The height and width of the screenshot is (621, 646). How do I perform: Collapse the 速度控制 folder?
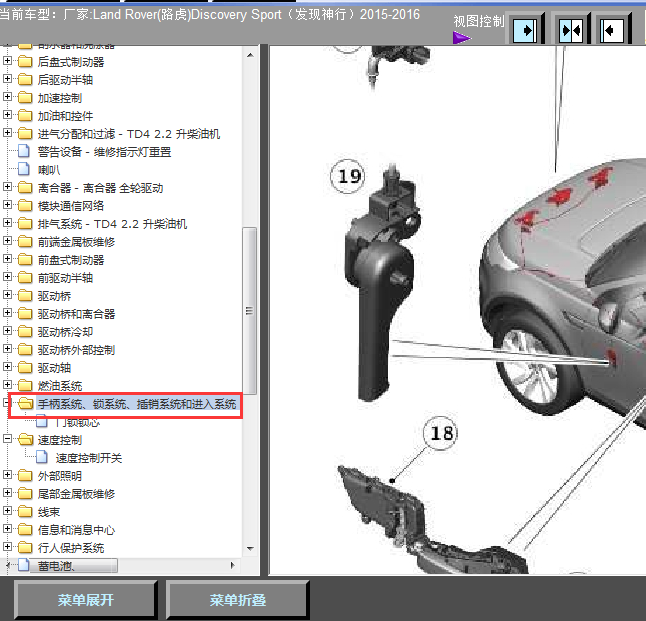pyautogui.click(x=7, y=438)
